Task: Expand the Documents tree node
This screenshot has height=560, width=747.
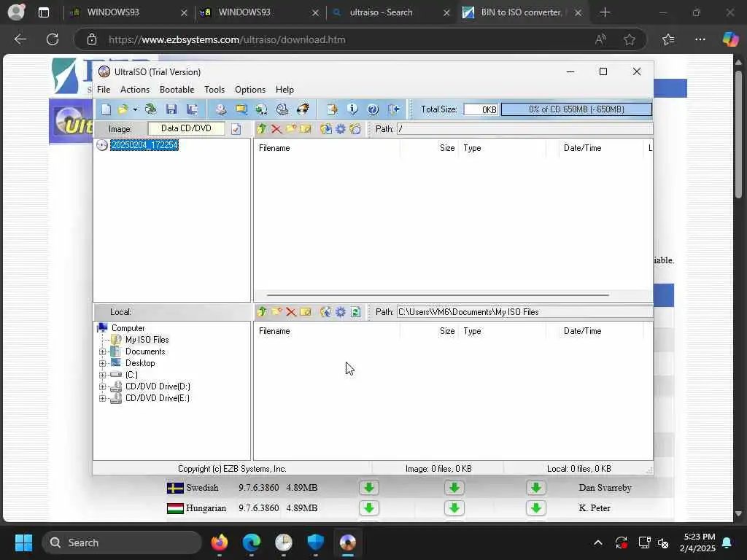Action: (102, 352)
